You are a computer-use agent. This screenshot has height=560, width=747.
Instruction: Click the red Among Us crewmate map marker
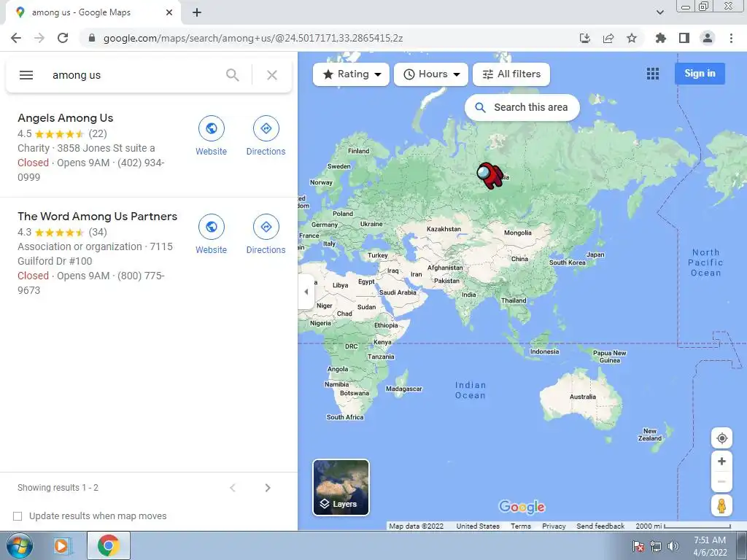tap(489, 175)
